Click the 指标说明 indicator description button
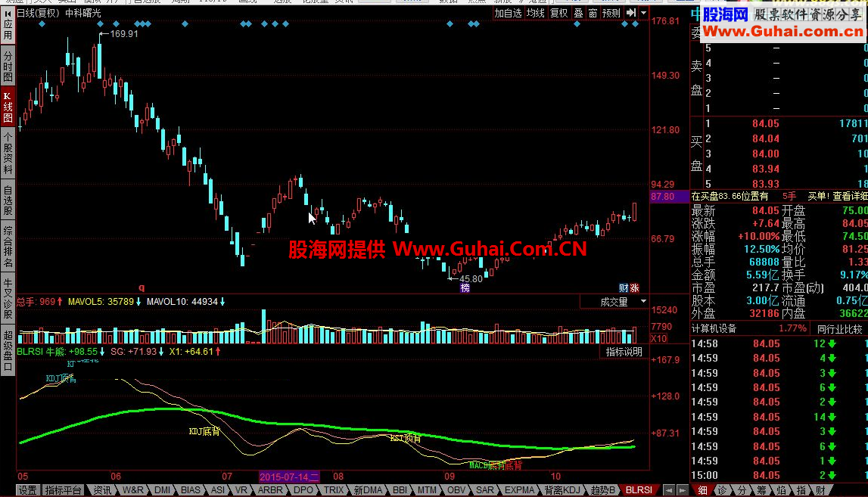868x497 pixels. [624, 352]
